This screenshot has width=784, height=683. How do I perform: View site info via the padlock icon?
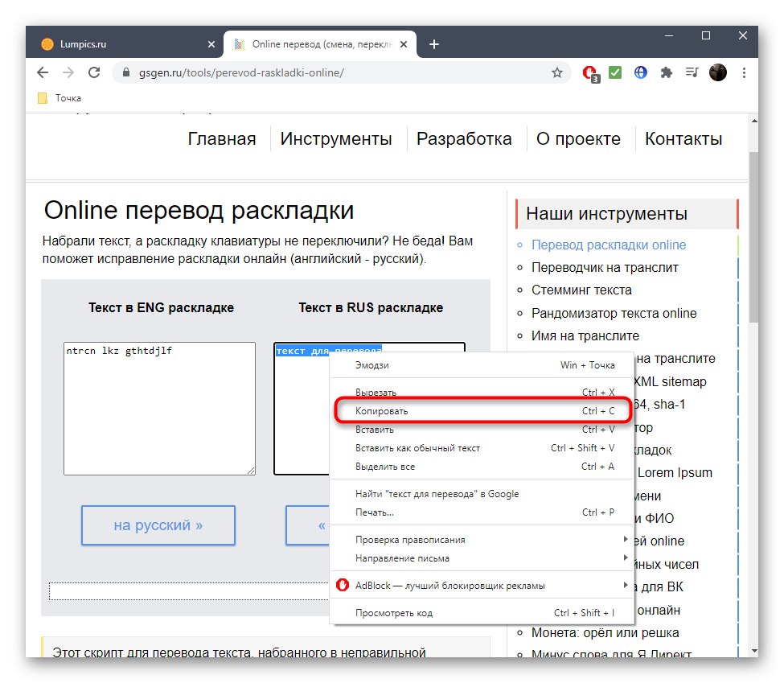126,72
